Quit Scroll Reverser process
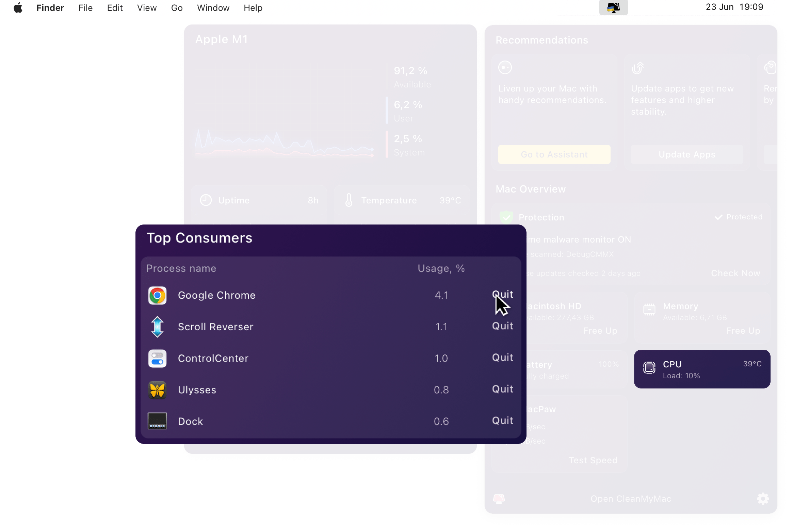 pos(502,326)
